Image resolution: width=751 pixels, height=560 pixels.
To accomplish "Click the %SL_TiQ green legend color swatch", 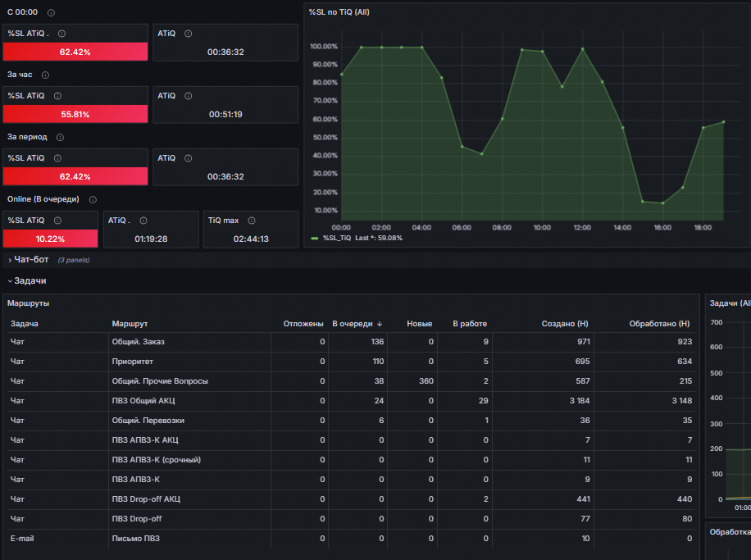I will click(315, 238).
